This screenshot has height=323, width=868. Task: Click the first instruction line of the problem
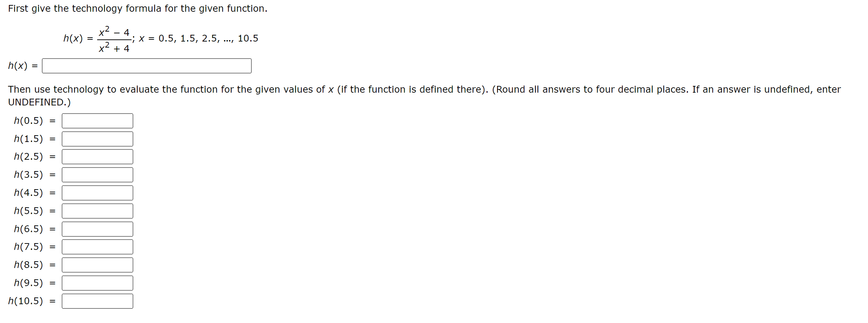pyautogui.click(x=138, y=8)
